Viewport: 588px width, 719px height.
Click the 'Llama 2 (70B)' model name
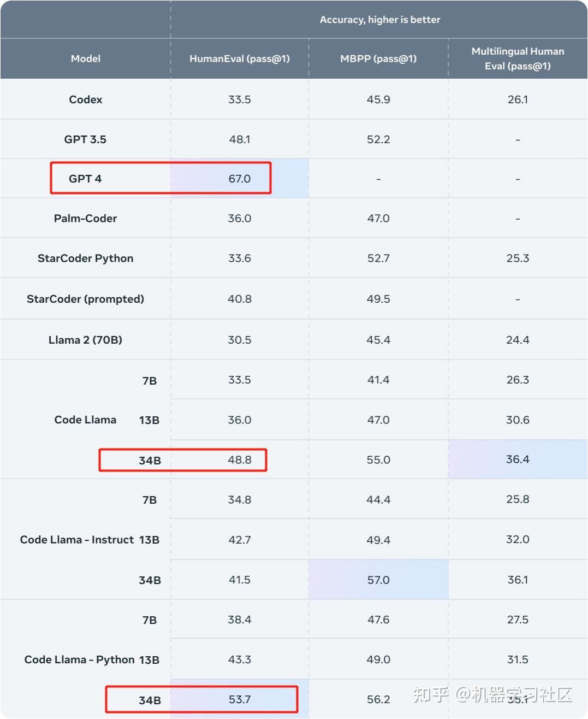pos(86,340)
